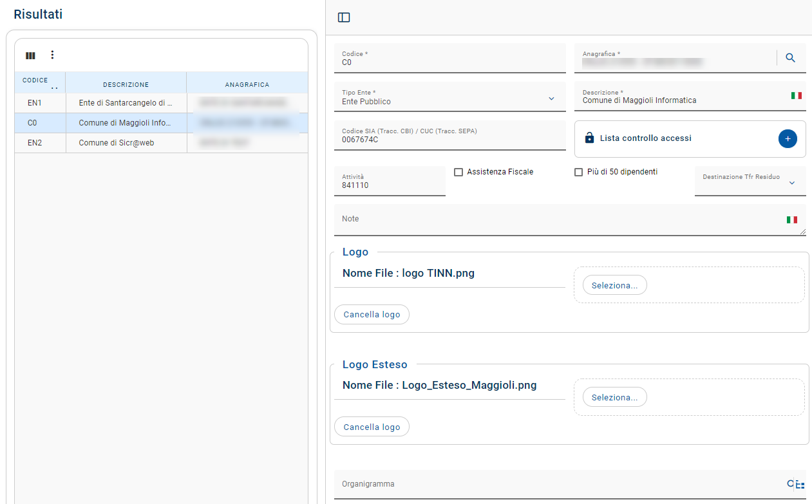Enable the Assistenza Fiscale checkbox

tap(458, 172)
